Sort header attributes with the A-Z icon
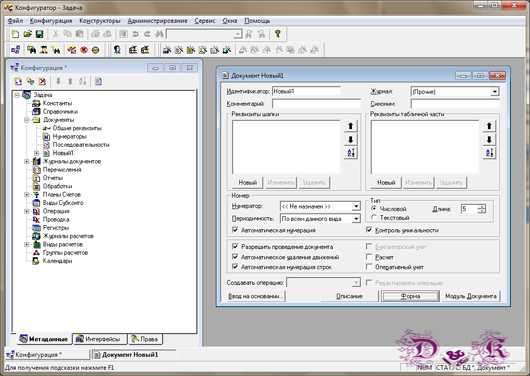This screenshot has width=530, height=376. click(x=351, y=152)
